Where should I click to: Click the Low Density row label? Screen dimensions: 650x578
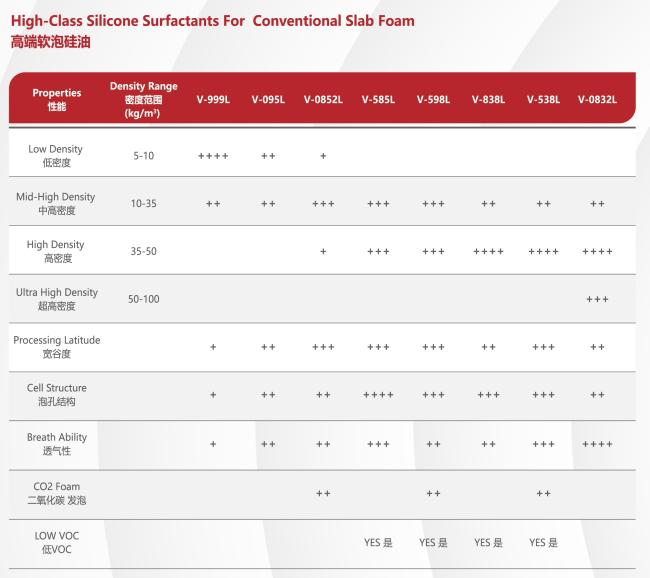click(56, 155)
